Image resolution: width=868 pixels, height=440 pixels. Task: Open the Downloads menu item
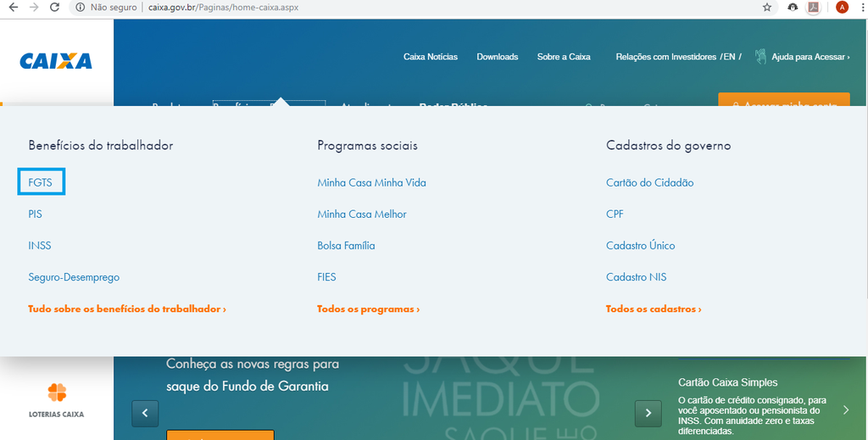pyautogui.click(x=498, y=57)
